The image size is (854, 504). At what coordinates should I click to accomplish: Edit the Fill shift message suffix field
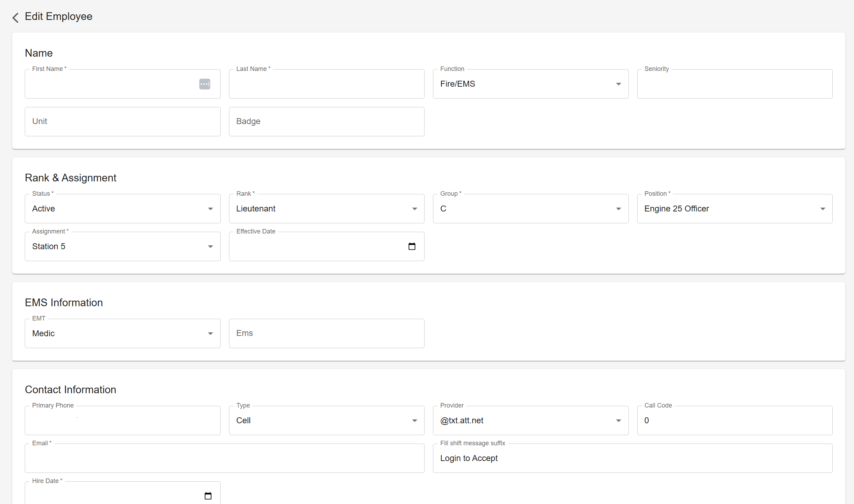point(632,458)
